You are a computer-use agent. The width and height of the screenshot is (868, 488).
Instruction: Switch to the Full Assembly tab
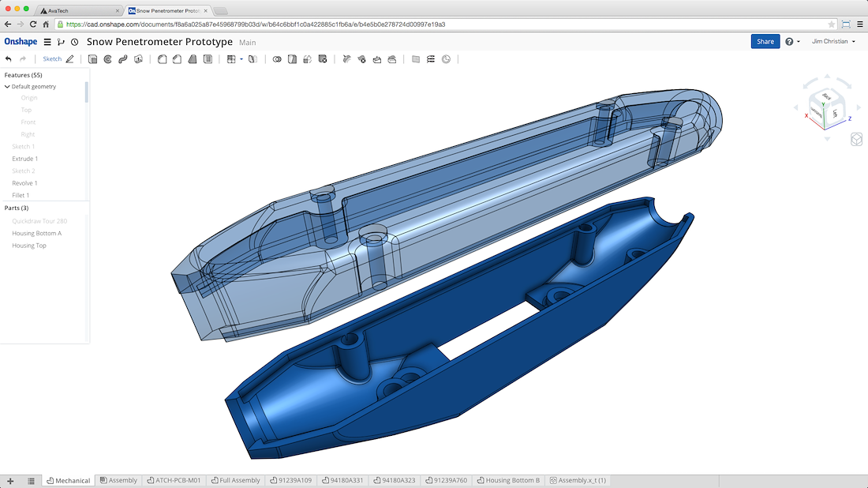(235, 480)
